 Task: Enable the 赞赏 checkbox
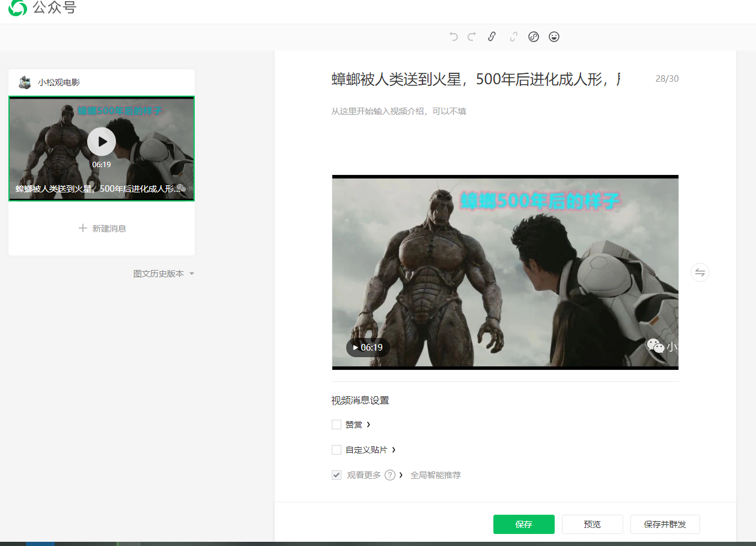337,425
